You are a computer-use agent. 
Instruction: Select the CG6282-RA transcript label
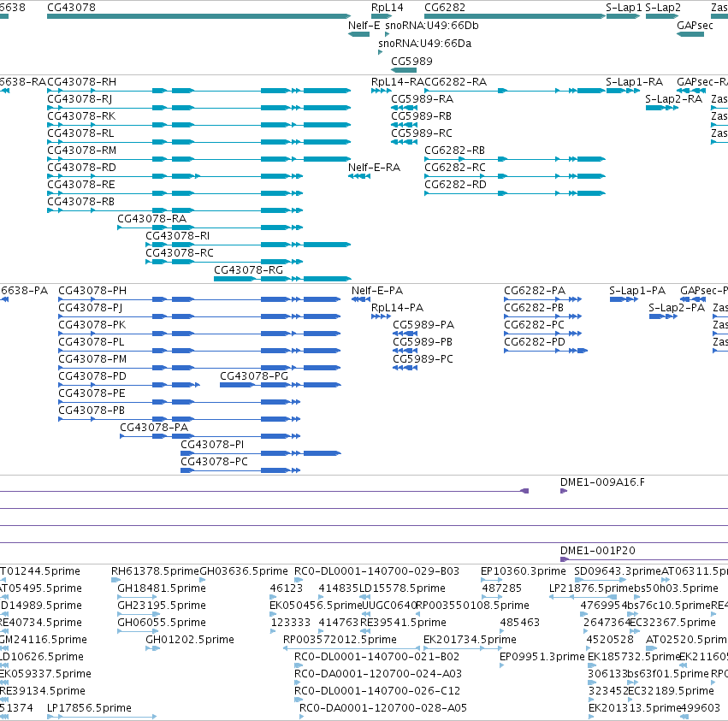tap(455, 82)
